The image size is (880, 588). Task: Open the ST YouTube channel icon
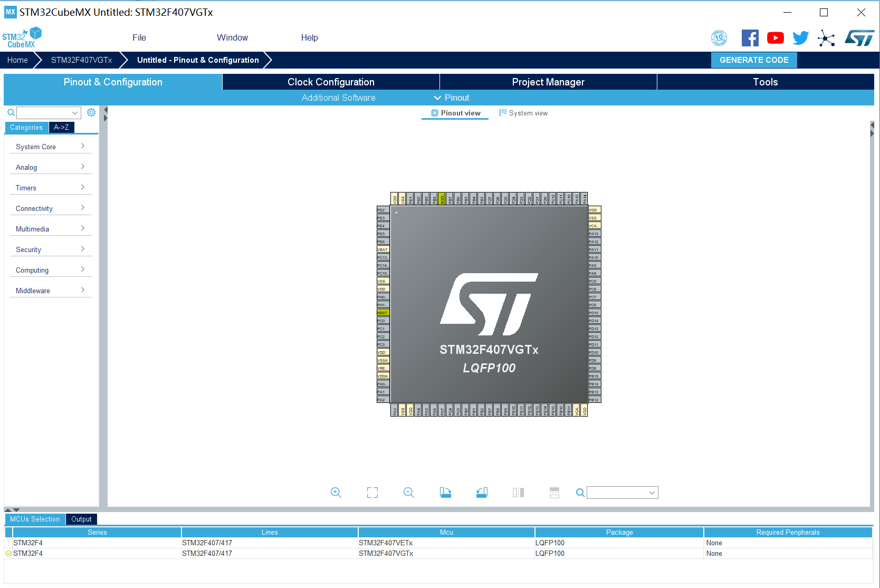tap(775, 37)
